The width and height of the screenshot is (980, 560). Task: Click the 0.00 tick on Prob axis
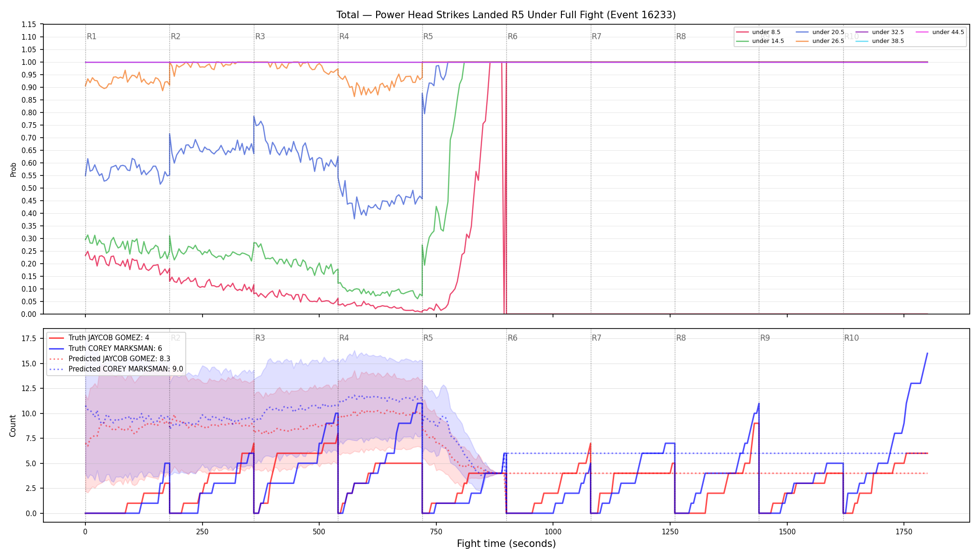point(29,314)
